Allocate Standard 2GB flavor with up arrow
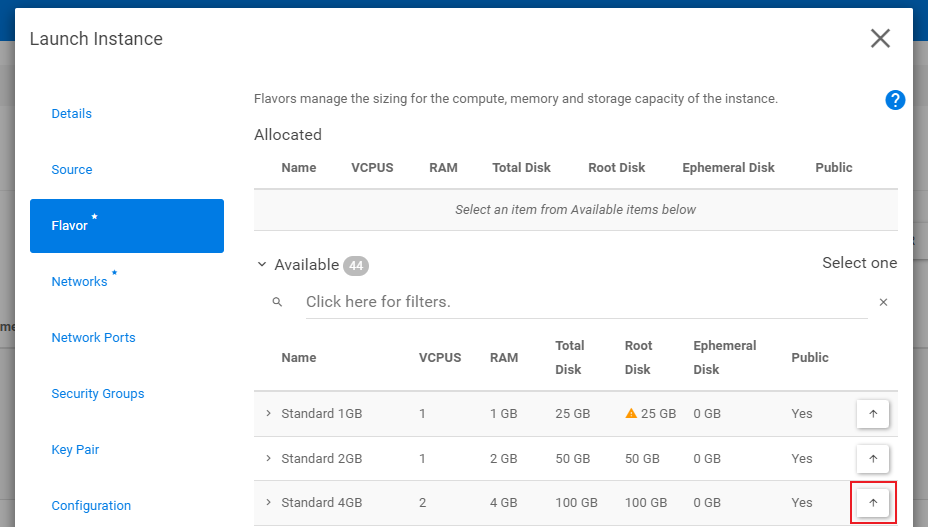 (873, 458)
